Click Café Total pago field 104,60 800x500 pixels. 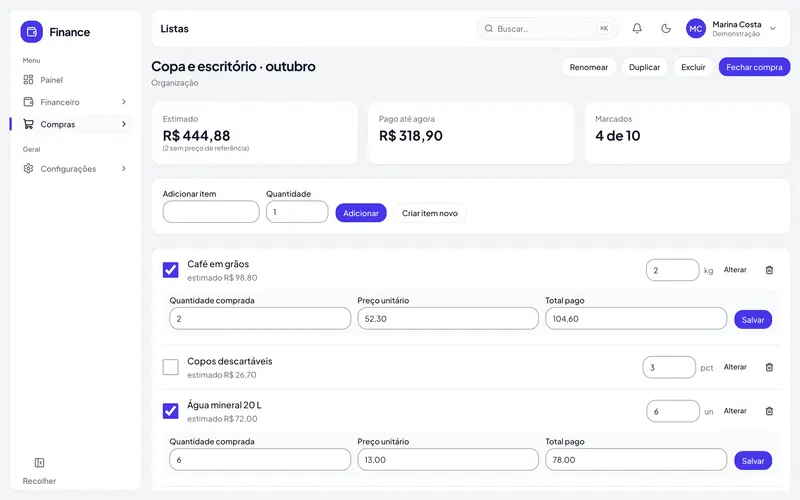[x=636, y=318]
